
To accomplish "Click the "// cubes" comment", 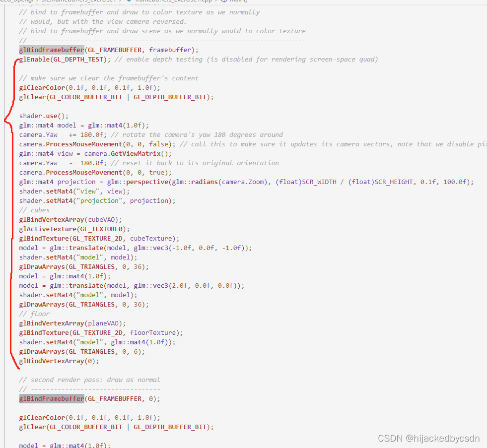I will tap(34, 210).
